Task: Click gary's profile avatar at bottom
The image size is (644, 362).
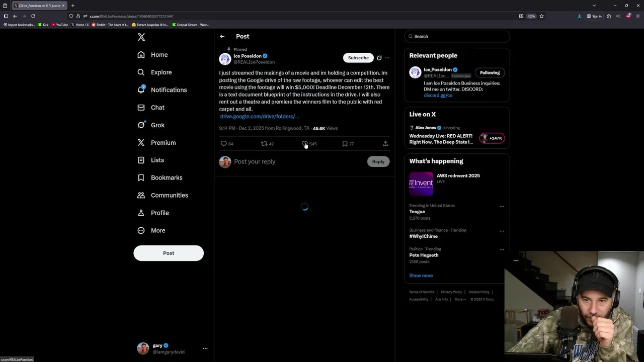Action: pos(143,348)
